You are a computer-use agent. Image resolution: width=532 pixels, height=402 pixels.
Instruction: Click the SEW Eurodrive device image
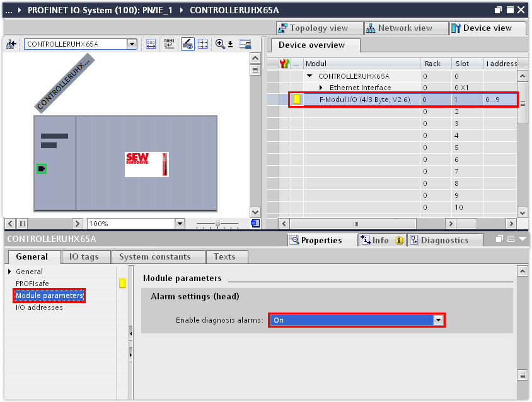pos(146,164)
